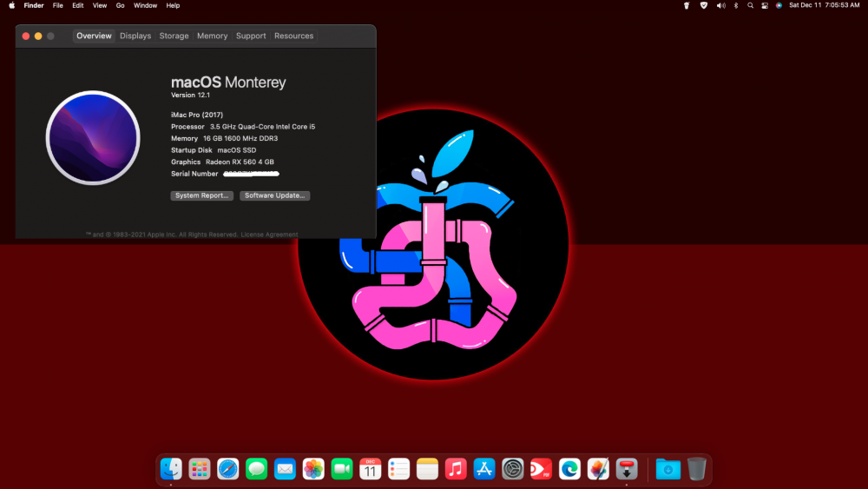Image resolution: width=868 pixels, height=489 pixels.
Task: Minimize the About This Mac window
Action: point(38,36)
